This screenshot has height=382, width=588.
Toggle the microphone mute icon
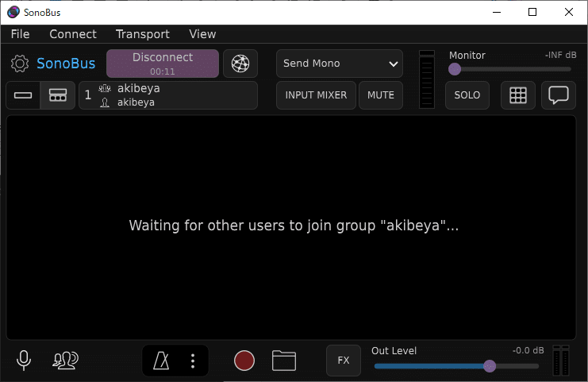pos(24,361)
